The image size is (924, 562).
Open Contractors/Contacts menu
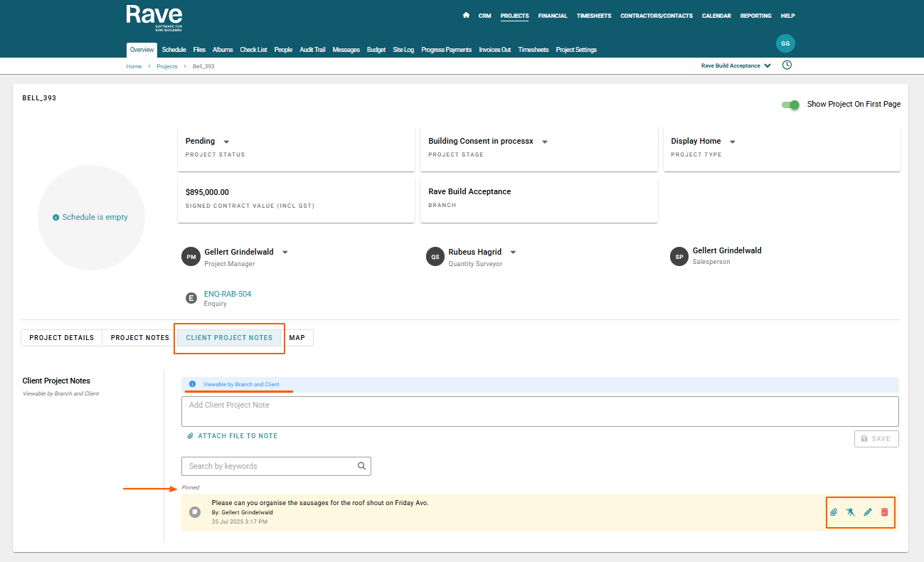click(657, 16)
